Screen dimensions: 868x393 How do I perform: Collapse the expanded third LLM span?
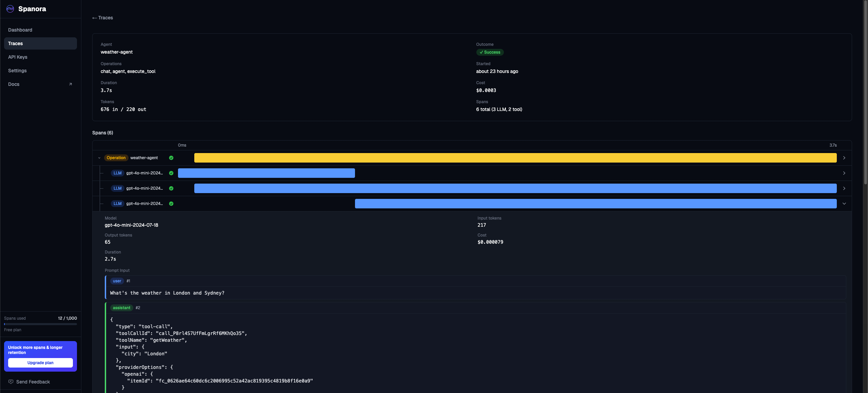844,204
